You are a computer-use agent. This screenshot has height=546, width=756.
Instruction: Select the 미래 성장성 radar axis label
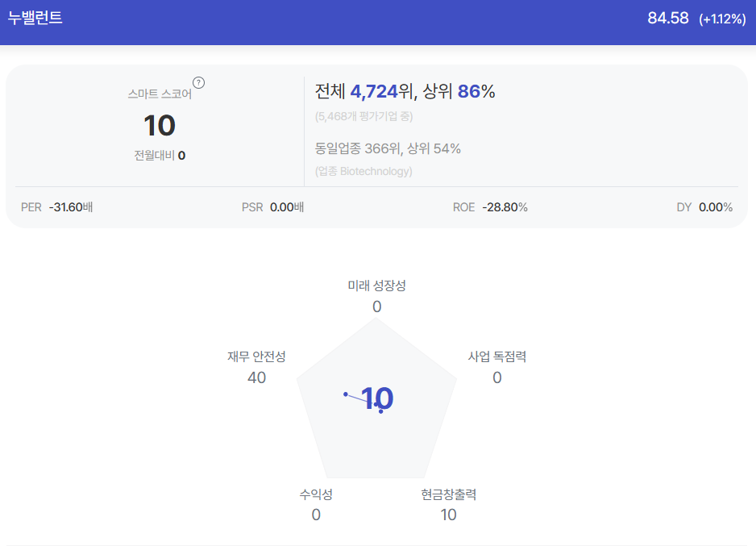pos(376,286)
